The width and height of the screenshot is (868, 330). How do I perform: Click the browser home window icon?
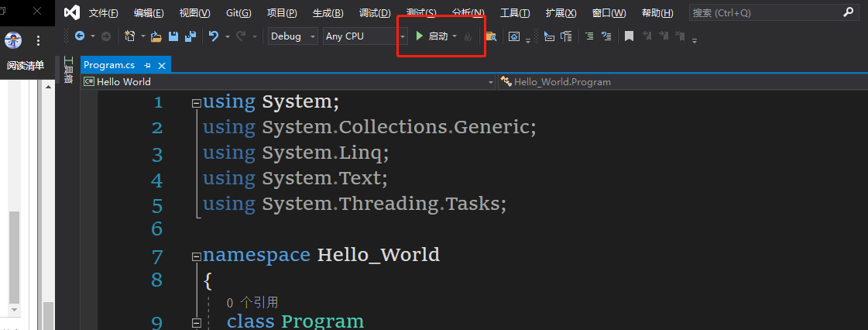click(514, 36)
